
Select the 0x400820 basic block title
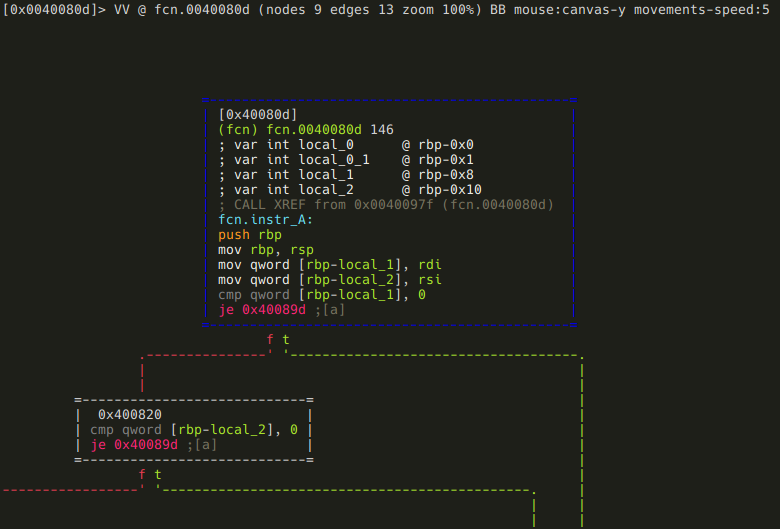tap(130, 414)
